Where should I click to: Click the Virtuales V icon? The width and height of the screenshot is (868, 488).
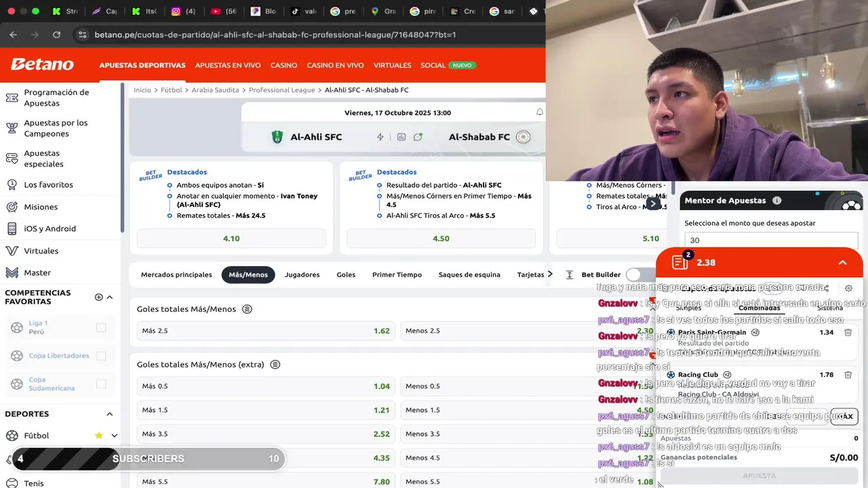(12, 251)
